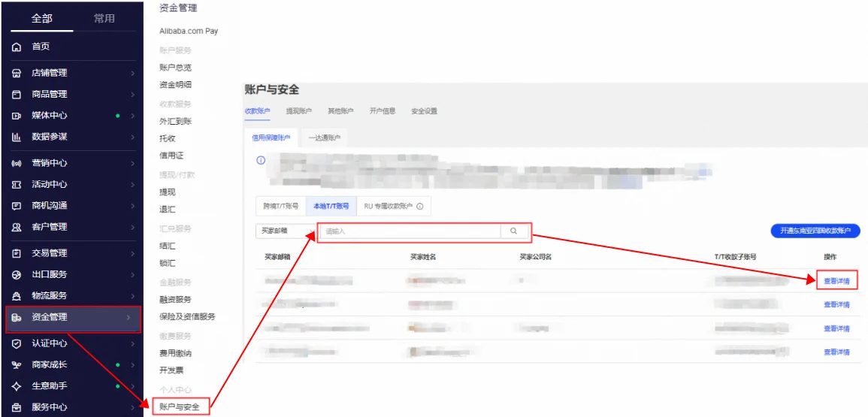Click 查看详情 in the fourth table row
868x417 pixels.
[x=836, y=352]
